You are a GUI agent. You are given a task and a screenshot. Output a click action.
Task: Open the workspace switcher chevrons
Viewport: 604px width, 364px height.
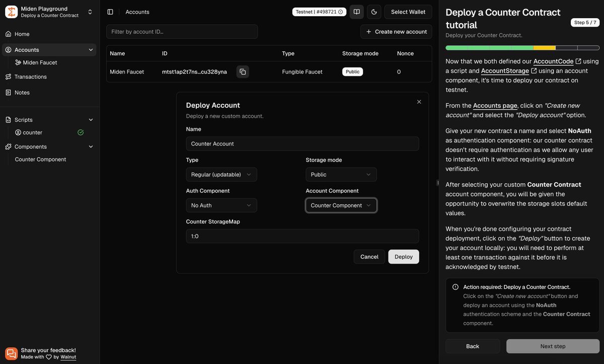point(90,12)
